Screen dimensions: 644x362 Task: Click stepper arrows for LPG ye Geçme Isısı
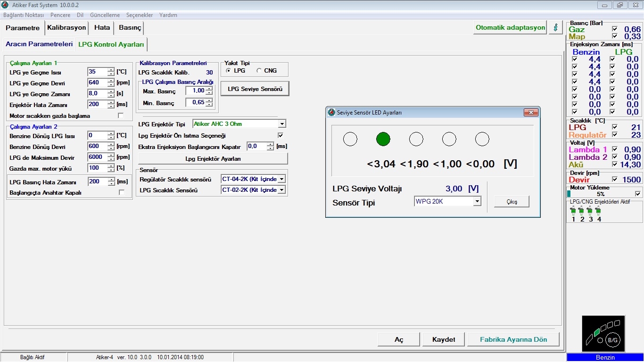(x=111, y=72)
